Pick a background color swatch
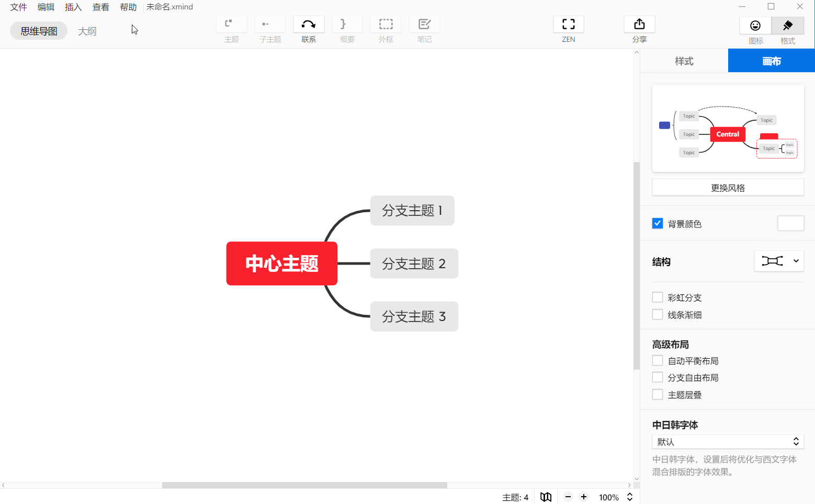Screen dimensions: 815x504 pos(790,223)
